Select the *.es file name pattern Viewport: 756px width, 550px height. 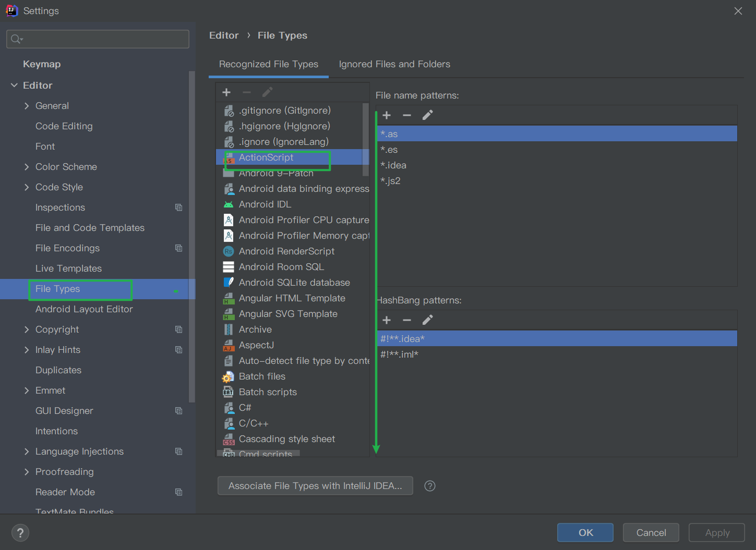(x=557, y=150)
